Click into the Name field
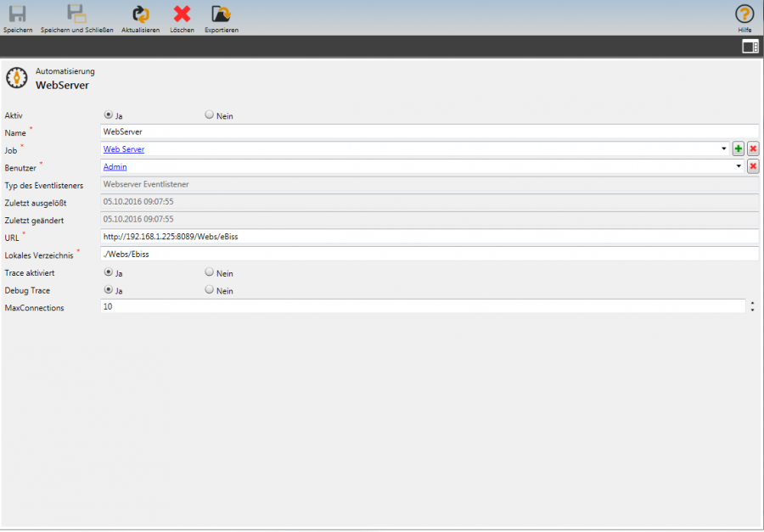Viewport: 764px width, 532px height. click(430, 132)
